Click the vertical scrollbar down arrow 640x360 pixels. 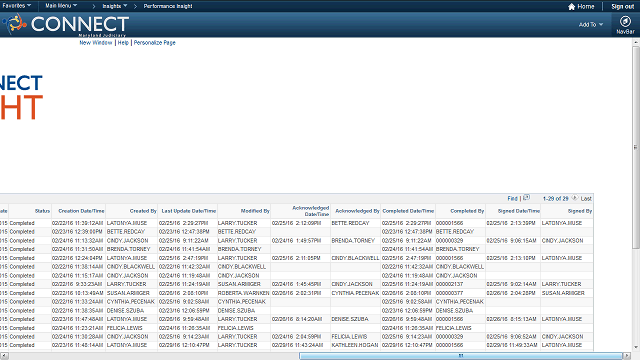point(636,348)
